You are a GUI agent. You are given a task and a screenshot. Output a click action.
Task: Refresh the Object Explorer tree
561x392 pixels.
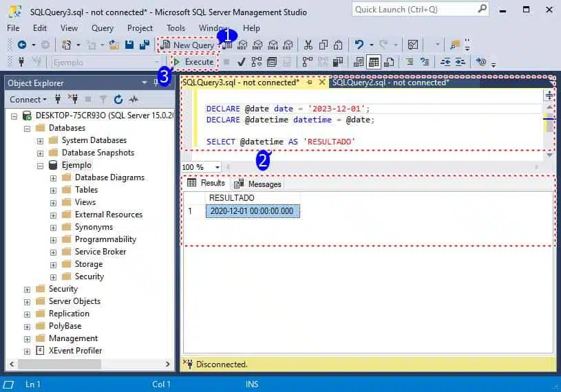click(118, 100)
